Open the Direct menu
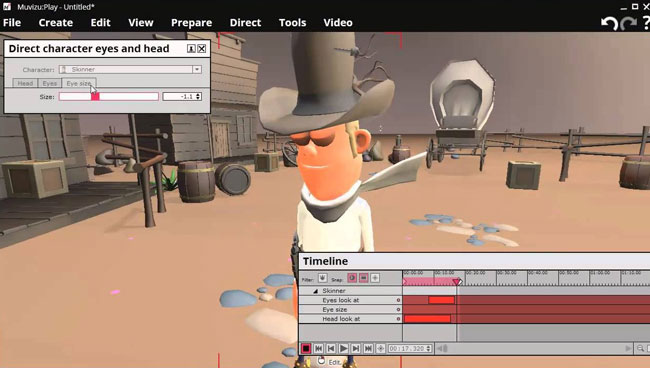The width and height of the screenshot is (650, 368). 245,23
